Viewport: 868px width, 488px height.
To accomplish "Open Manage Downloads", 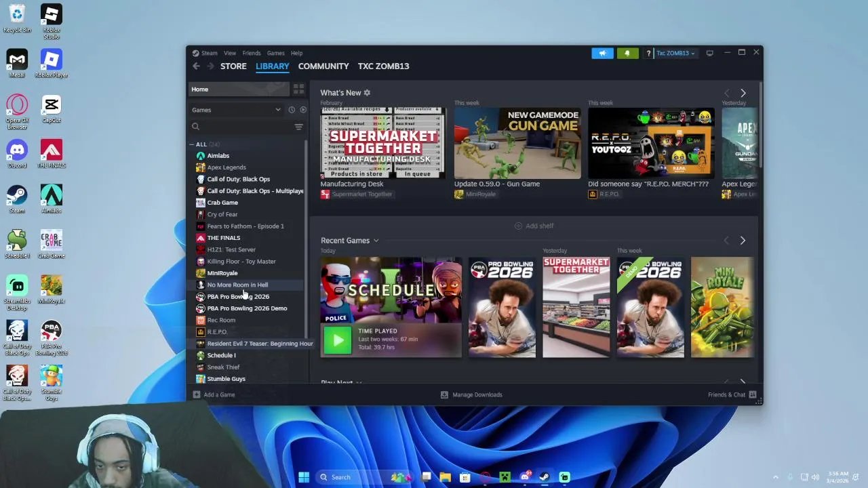I will point(471,394).
